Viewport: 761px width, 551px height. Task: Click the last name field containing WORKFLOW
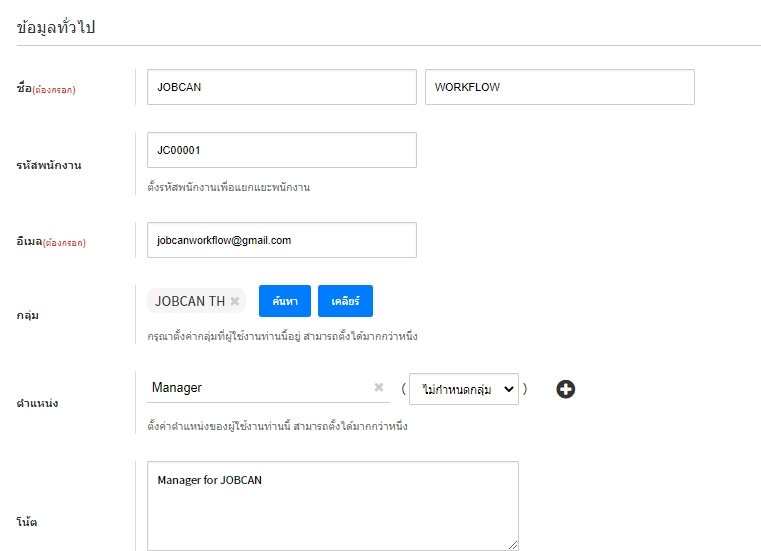(559, 87)
